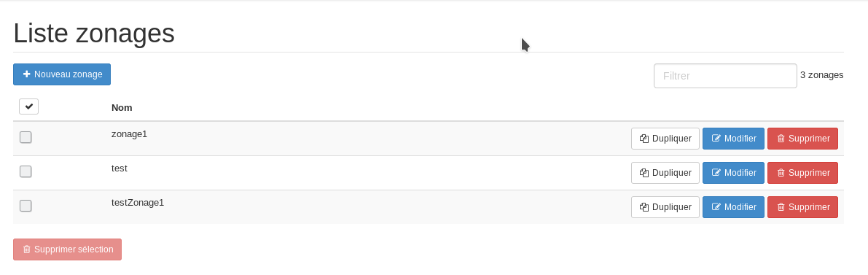Click the Nouveau zonage button
This screenshot has height=275, width=868.
pyautogui.click(x=62, y=74)
